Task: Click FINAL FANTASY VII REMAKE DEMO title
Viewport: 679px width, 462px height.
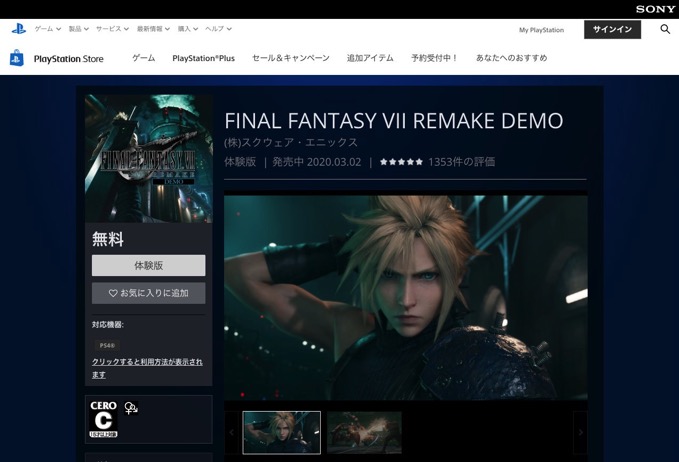Action: point(394,121)
